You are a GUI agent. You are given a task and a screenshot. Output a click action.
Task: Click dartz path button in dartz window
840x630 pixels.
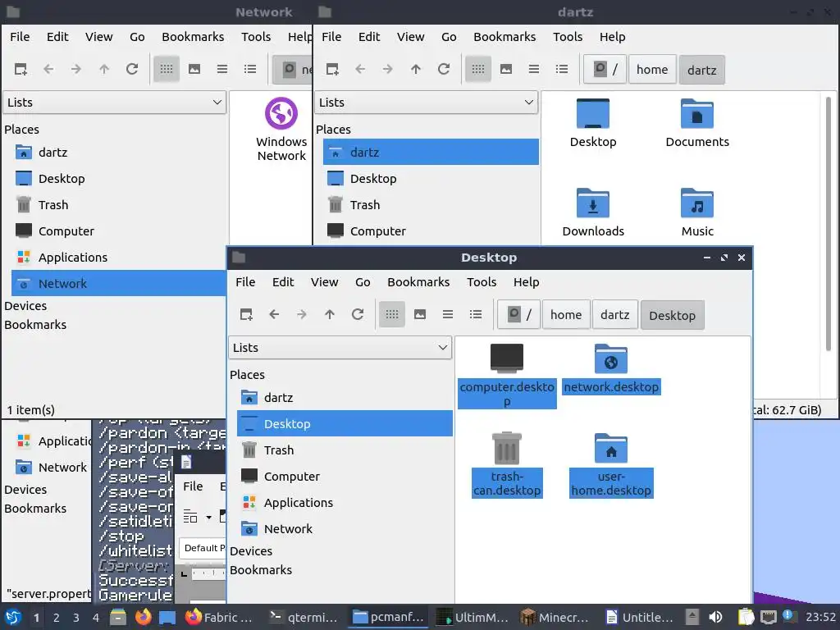(702, 70)
